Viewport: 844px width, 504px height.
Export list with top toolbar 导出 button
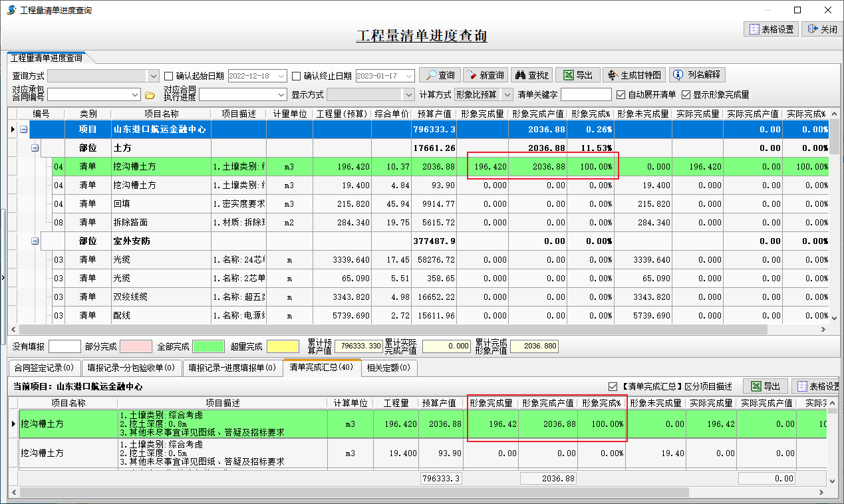point(577,75)
